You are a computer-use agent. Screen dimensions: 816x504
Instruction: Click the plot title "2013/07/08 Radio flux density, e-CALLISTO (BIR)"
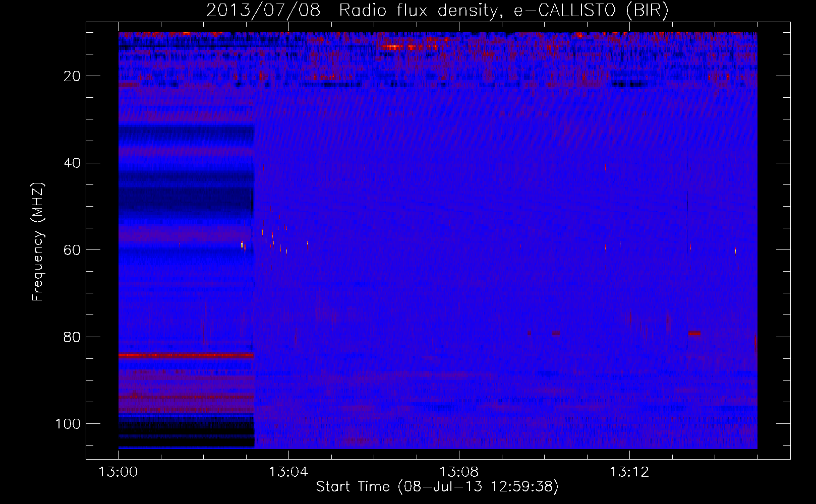point(437,10)
